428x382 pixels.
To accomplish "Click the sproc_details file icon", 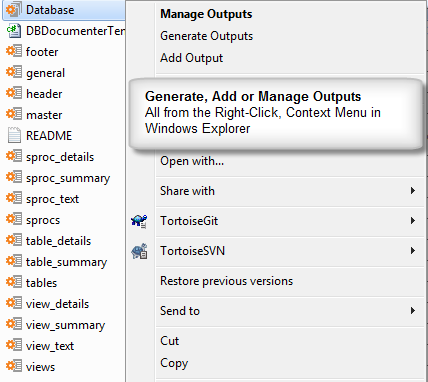I will coord(14,157).
